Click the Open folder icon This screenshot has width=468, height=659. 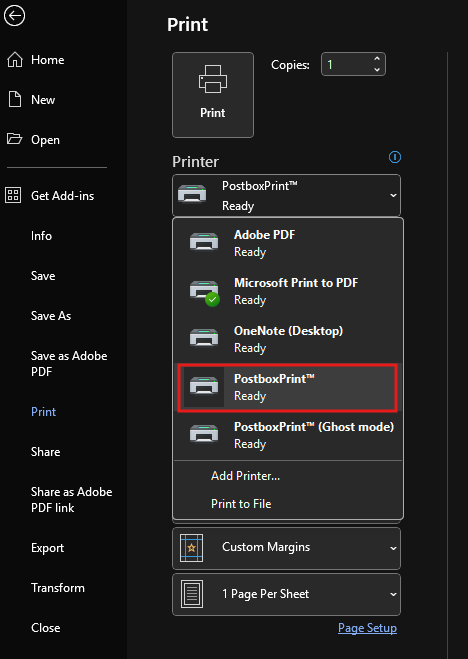(x=14, y=139)
